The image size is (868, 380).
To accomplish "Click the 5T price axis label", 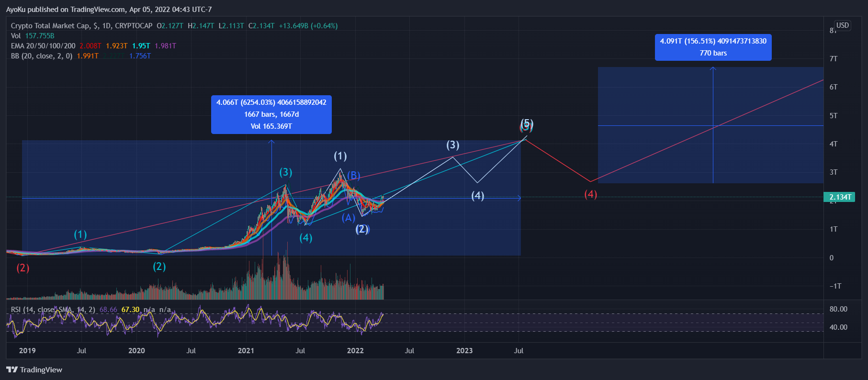I will (834, 116).
